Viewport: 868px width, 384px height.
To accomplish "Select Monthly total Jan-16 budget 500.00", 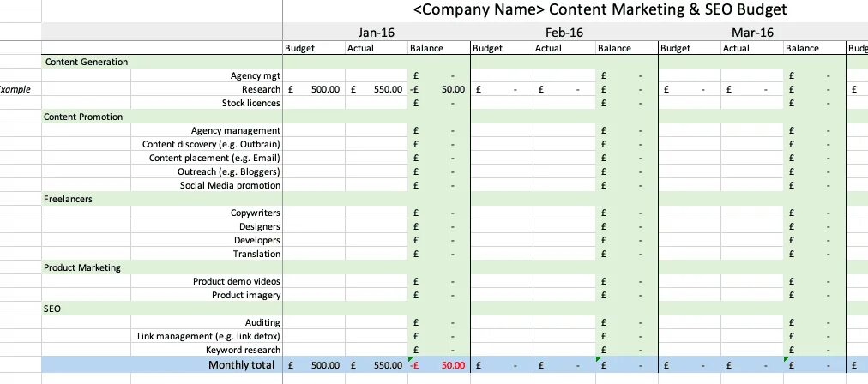I will coord(314,365).
